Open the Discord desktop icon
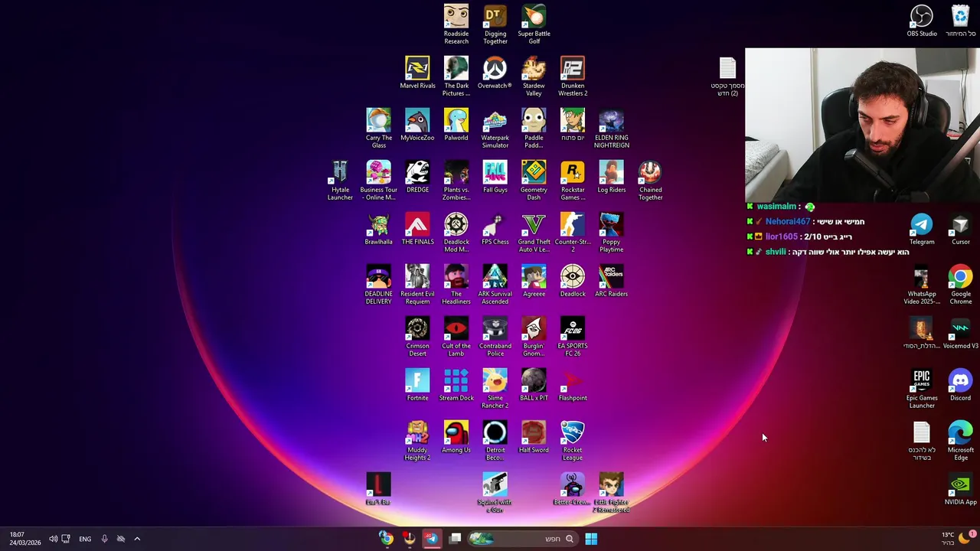This screenshot has width=980, height=551. point(960,385)
